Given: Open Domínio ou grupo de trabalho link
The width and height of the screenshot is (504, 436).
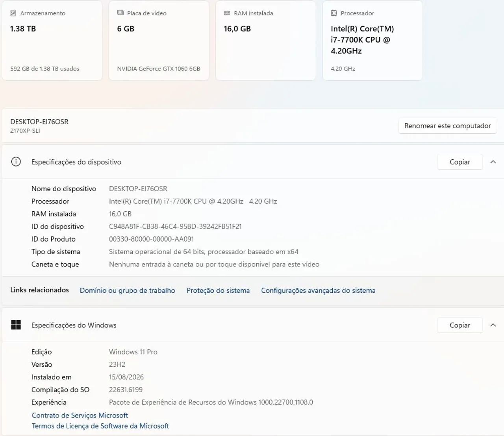Looking at the screenshot, I should [x=127, y=290].
